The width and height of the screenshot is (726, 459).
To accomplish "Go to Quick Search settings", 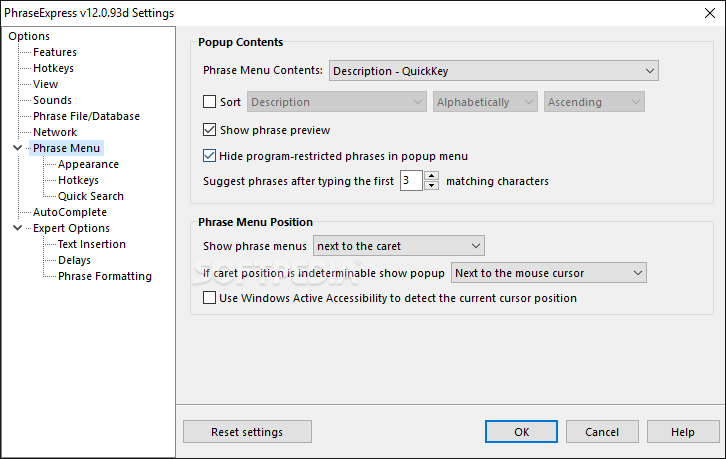I will [91, 196].
